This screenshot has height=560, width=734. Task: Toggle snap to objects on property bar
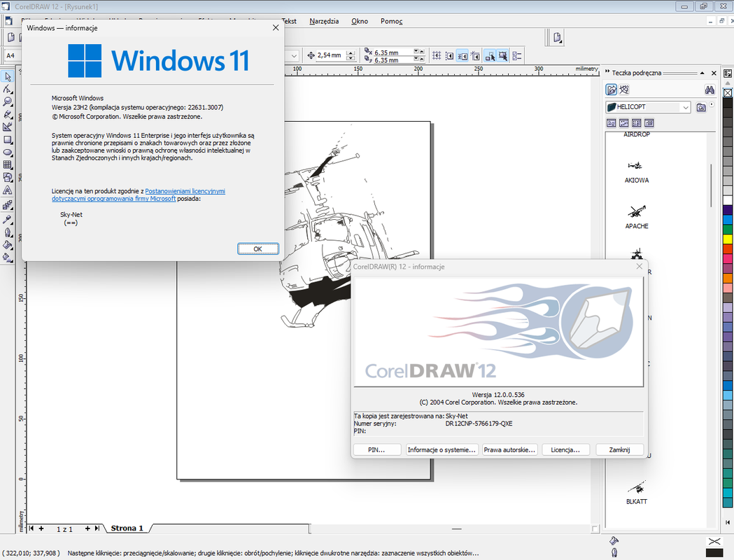(x=463, y=56)
